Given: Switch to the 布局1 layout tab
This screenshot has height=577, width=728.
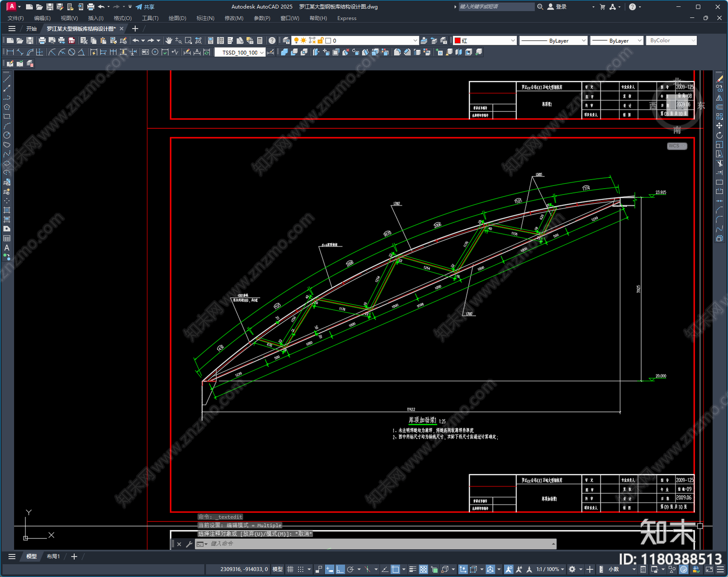Looking at the screenshot, I should point(53,556).
